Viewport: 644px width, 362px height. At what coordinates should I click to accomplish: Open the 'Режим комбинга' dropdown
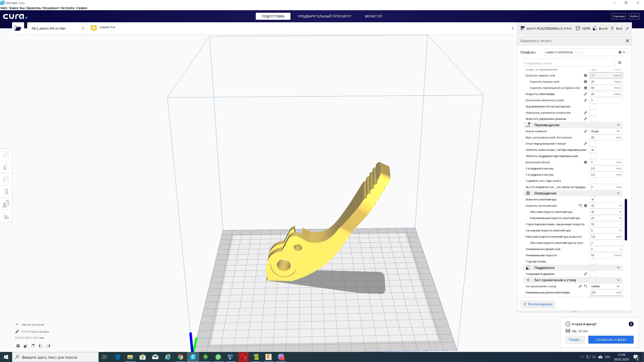(x=605, y=131)
